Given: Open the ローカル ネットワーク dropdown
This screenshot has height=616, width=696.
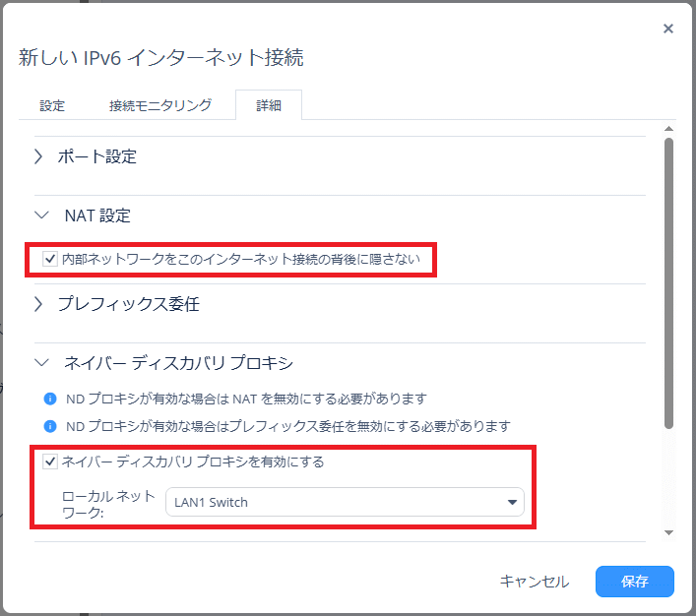Looking at the screenshot, I should click(x=344, y=503).
